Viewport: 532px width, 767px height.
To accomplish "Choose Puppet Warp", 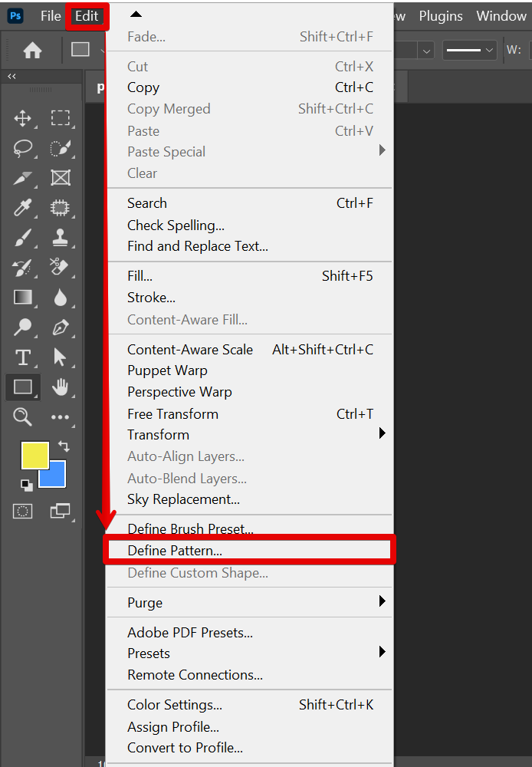I will (250, 370).
